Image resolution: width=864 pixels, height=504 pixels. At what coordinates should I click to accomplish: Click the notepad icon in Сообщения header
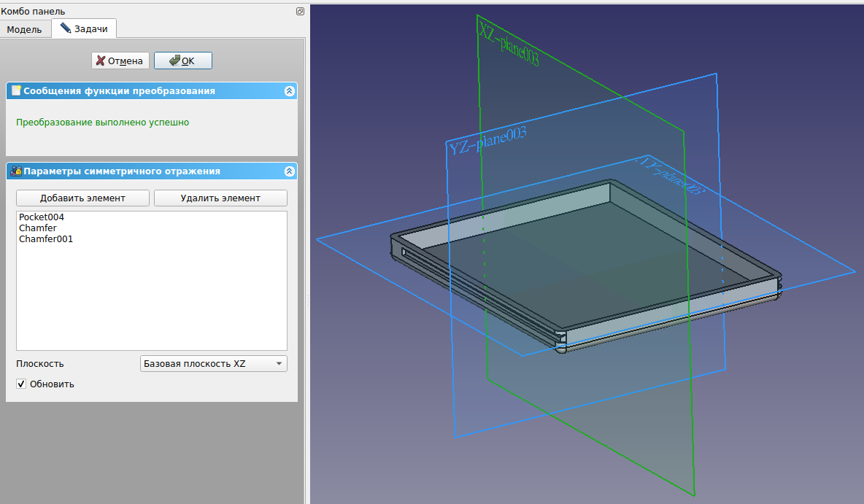(16, 91)
